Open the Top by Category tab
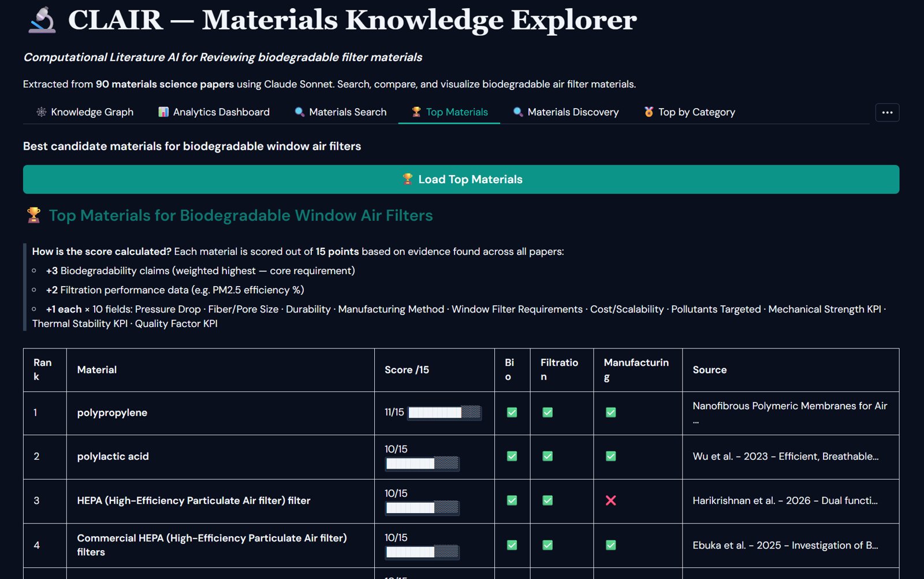The width and height of the screenshot is (924, 579). pyautogui.click(x=690, y=112)
